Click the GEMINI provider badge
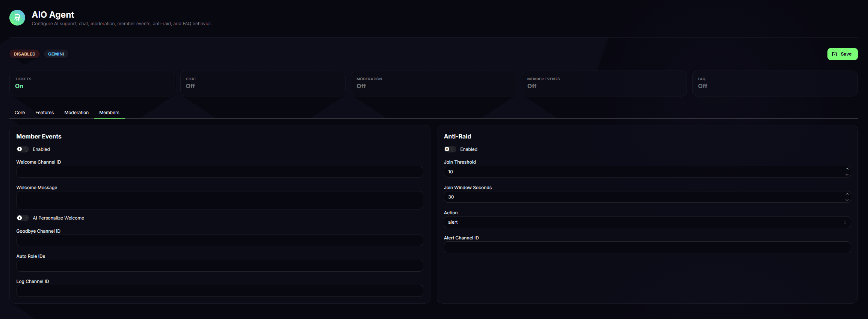868x319 pixels. (56, 54)
